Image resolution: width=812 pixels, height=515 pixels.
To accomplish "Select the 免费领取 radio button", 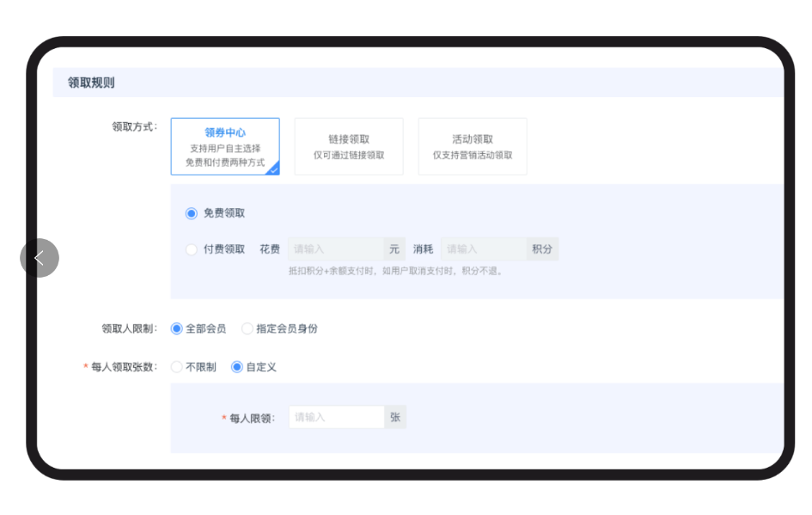I will coord(192,213).
